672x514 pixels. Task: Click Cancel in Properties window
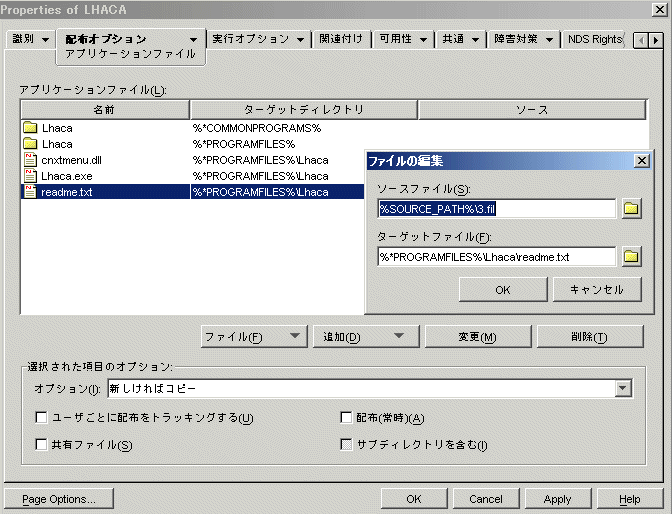[x=486, y=499]
